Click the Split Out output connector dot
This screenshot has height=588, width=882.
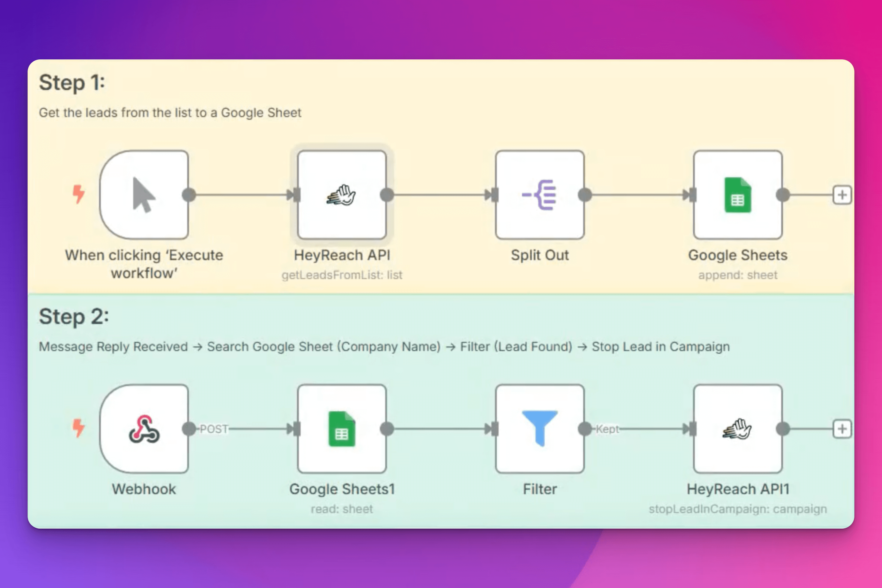pos(585,195)
